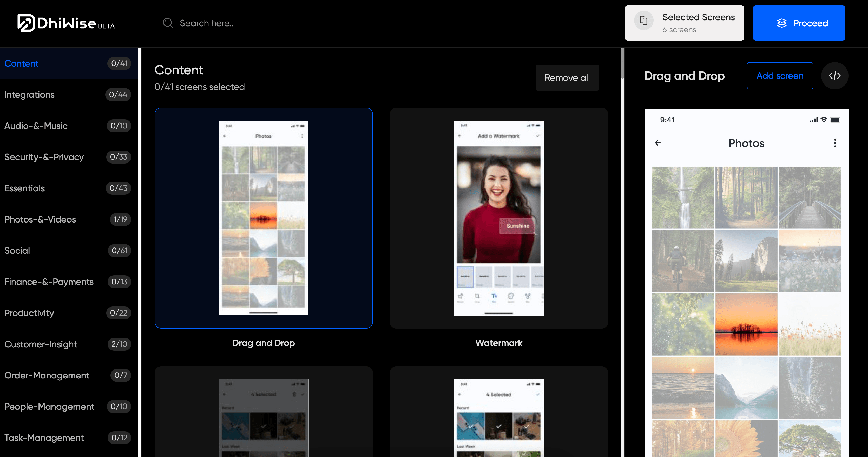Click the waterfall photo in preview

coord(683,198)
